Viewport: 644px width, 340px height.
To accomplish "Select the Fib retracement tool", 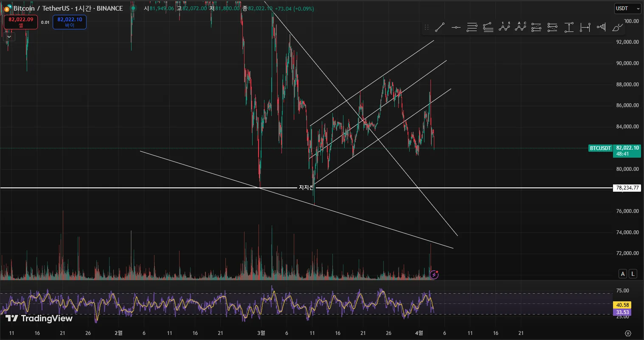I will click(x=472, y=28).
